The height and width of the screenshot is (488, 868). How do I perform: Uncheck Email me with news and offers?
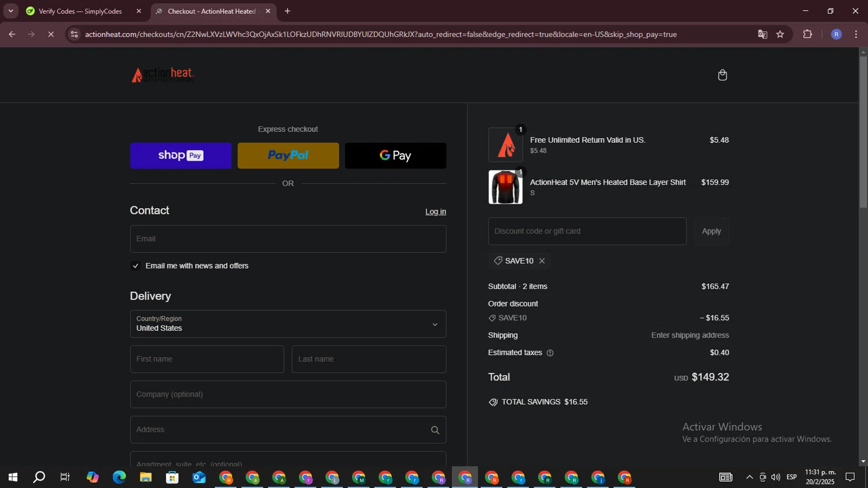[x=135, y=266]
